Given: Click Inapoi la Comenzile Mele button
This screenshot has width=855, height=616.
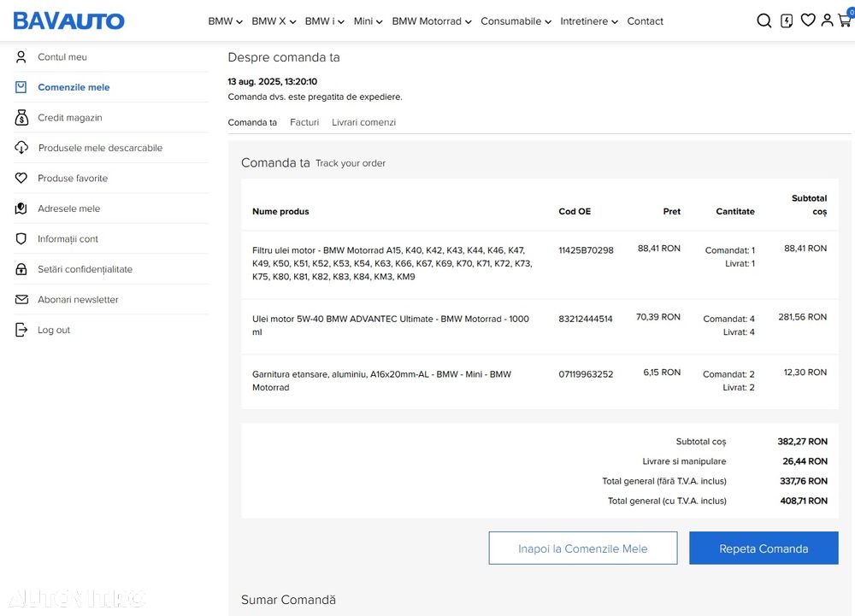Looking at the screenshot, I should [x=583, y=549].
